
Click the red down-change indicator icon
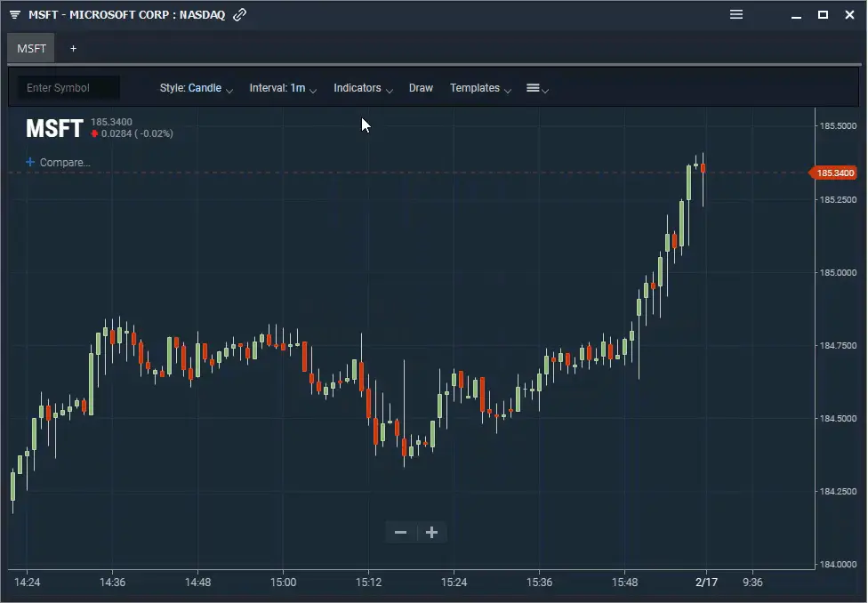[x=94, y=133]
